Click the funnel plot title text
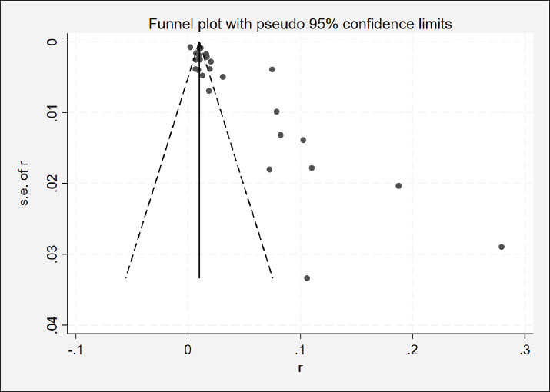The image size is (550, 392). (300, 25)
